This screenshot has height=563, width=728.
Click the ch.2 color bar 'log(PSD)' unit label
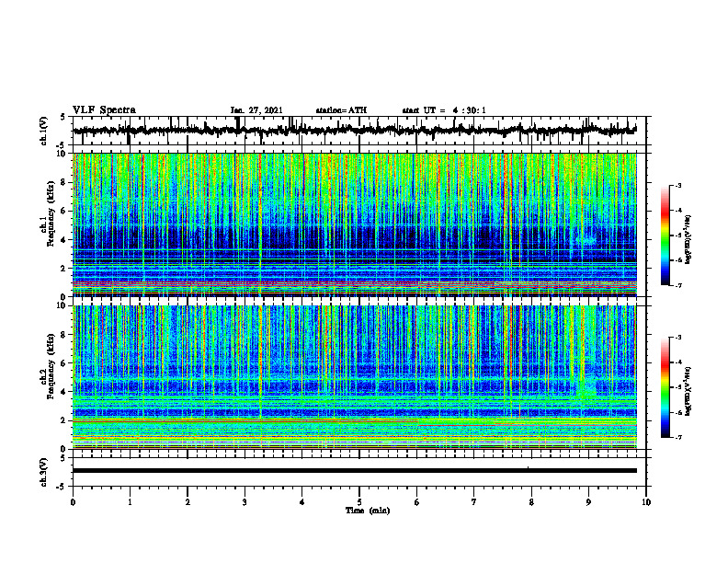tap(688, 390)
